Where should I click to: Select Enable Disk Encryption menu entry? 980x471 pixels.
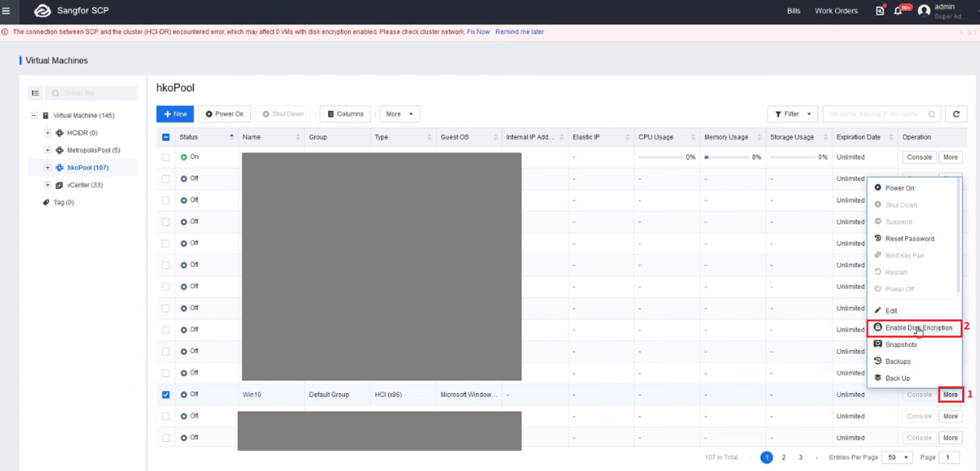(914, 328)
